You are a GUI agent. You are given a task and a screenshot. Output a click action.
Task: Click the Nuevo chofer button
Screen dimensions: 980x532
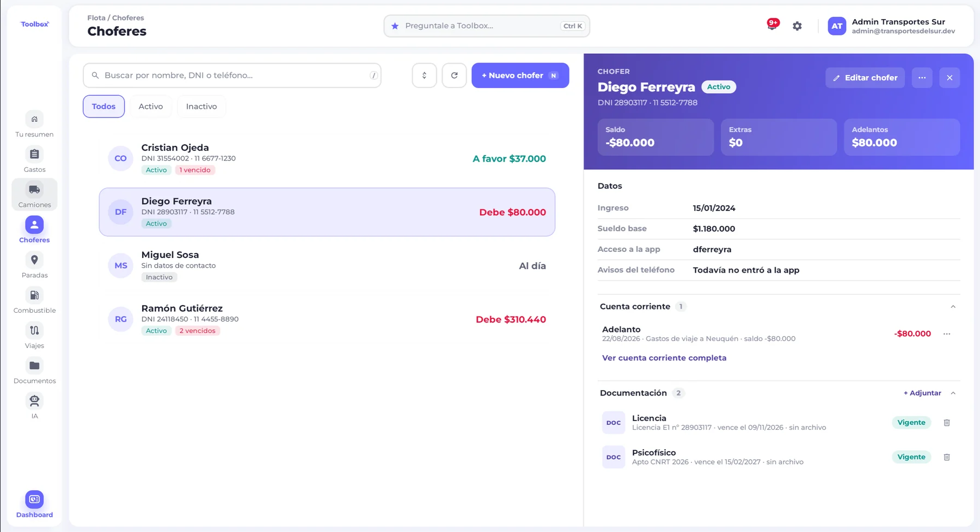(x=520, y=76)
